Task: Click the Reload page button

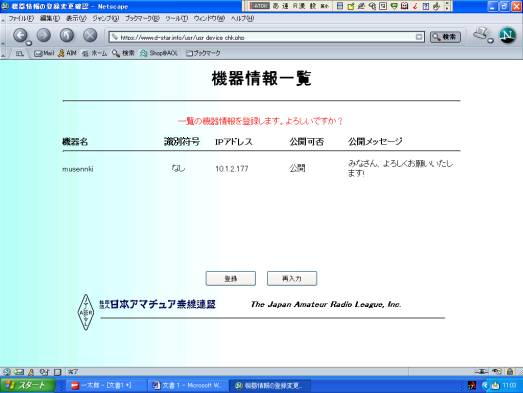Action: tap(67, 35)
